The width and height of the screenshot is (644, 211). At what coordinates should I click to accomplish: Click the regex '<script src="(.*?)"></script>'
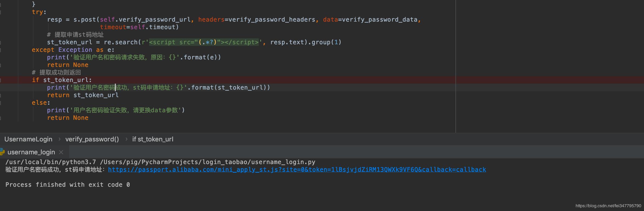204,42
